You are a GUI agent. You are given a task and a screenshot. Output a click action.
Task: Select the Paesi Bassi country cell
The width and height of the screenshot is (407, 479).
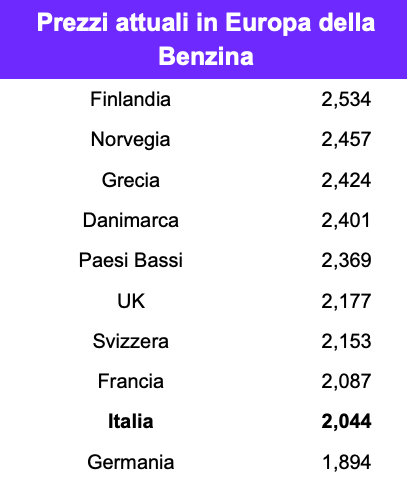[x=131, y=260]
